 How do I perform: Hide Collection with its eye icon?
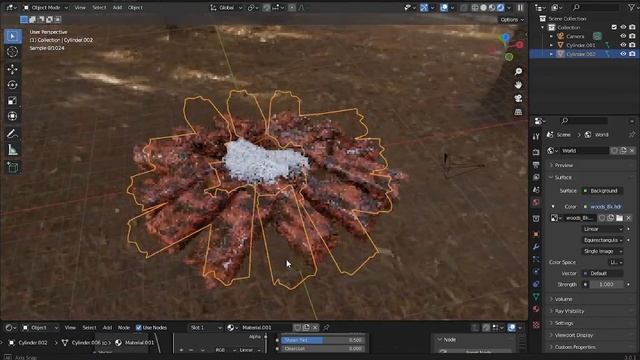[623, 27]
